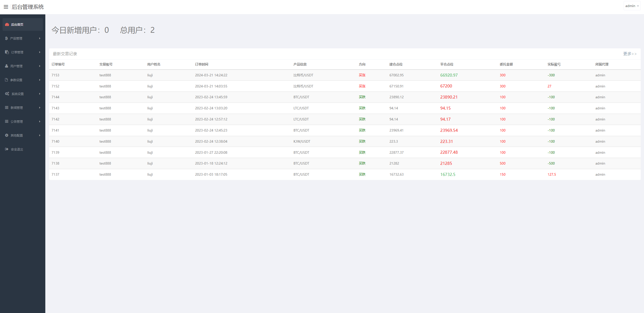Click the bitcoin icon for 产品管理
This screenshot has height=313, width=644.
6,38
